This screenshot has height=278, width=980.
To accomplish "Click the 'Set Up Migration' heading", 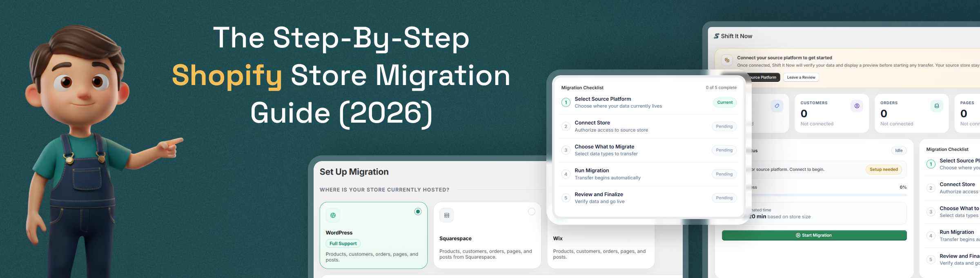I will point(354,172).
